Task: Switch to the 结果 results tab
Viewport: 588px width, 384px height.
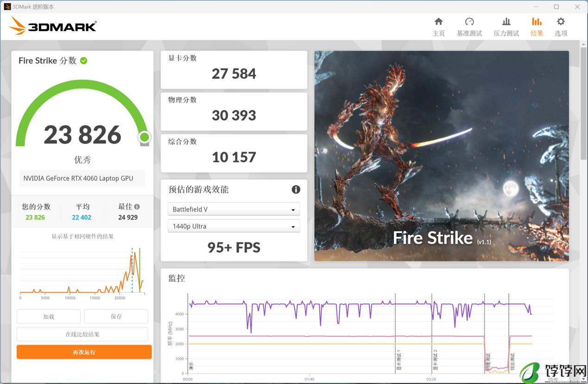Action: (x=537, y=27)
